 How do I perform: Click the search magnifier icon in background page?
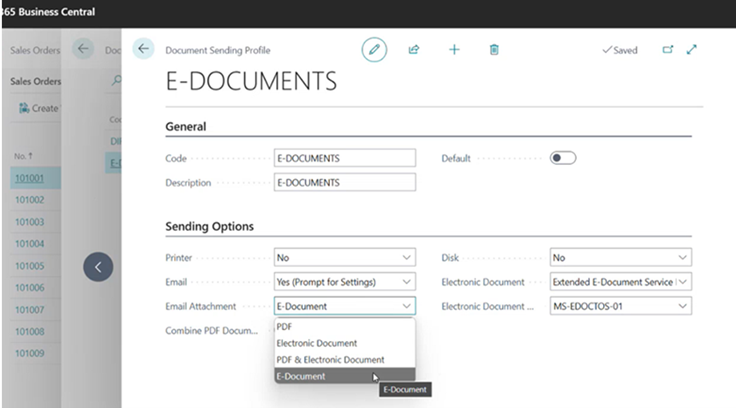(x=116, y=80)
